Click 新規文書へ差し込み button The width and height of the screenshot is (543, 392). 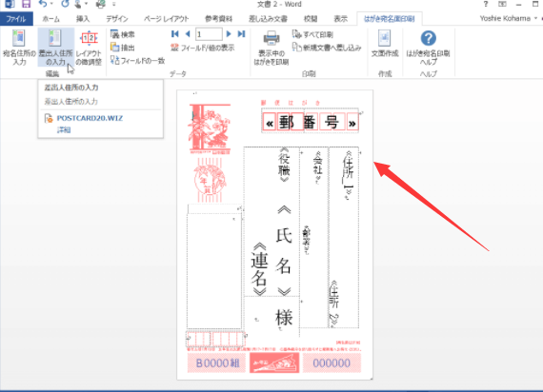[328, 48]
